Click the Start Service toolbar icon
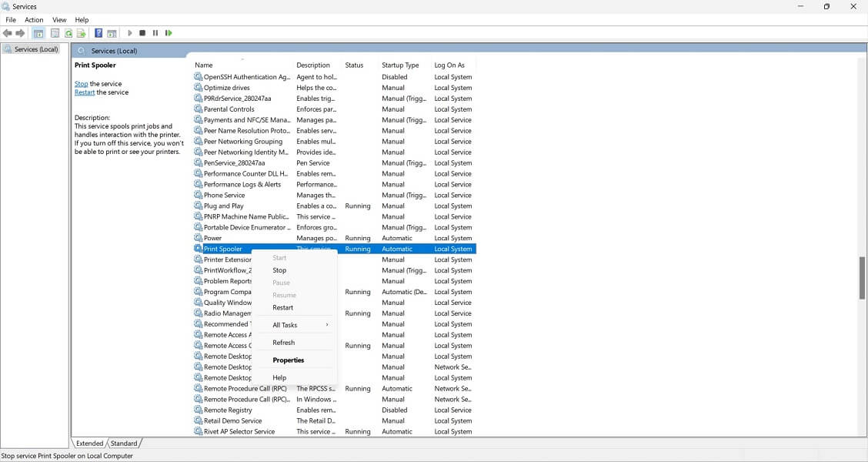This screenshot has width=868, height=462. tap(130, 32)
